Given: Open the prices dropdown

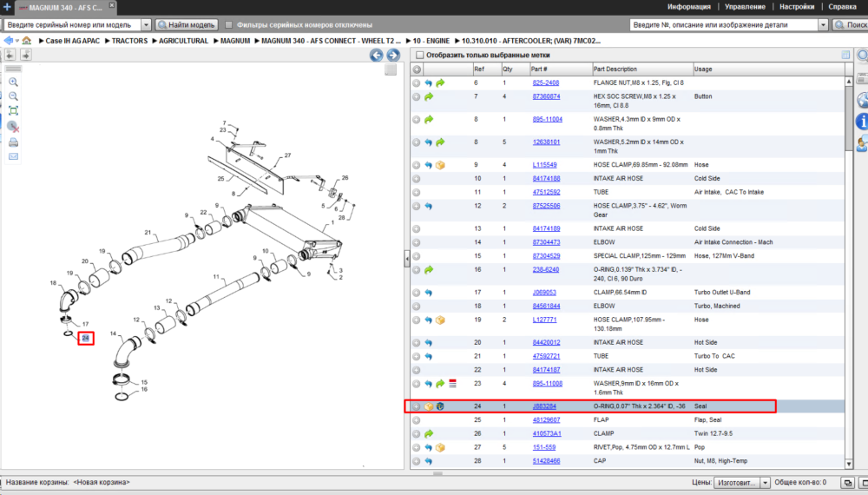Looking at the screenshot, I should pyautogui.click(x=765, y=483).
